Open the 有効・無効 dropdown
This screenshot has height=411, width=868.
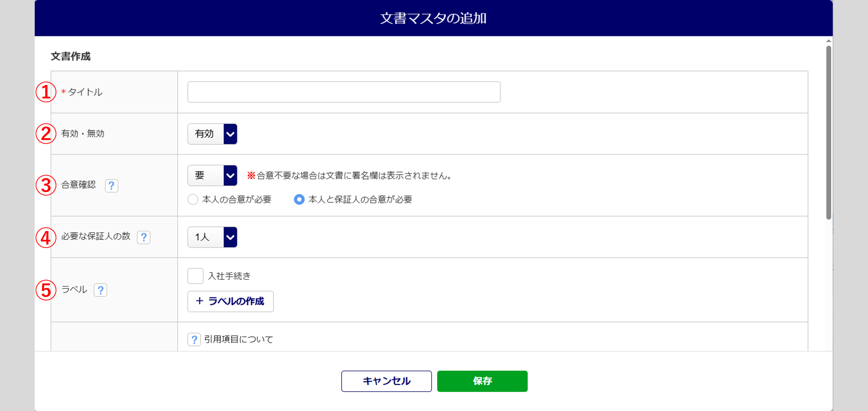[x=213, y=134]
